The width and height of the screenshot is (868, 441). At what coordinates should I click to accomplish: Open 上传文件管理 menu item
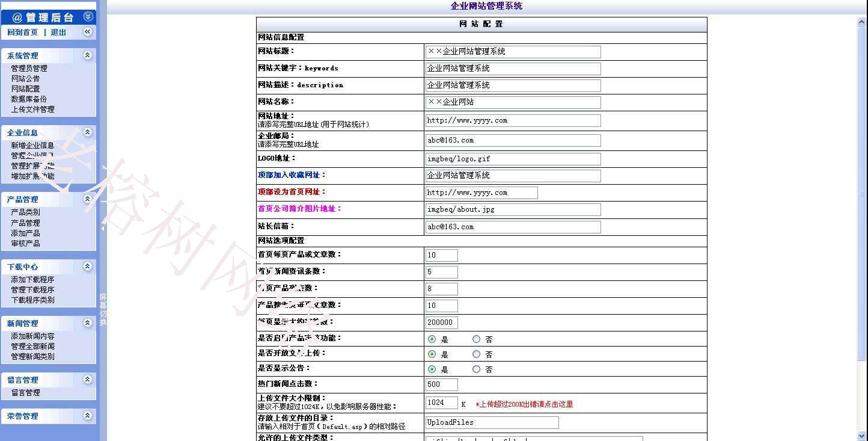coord(32,109)
